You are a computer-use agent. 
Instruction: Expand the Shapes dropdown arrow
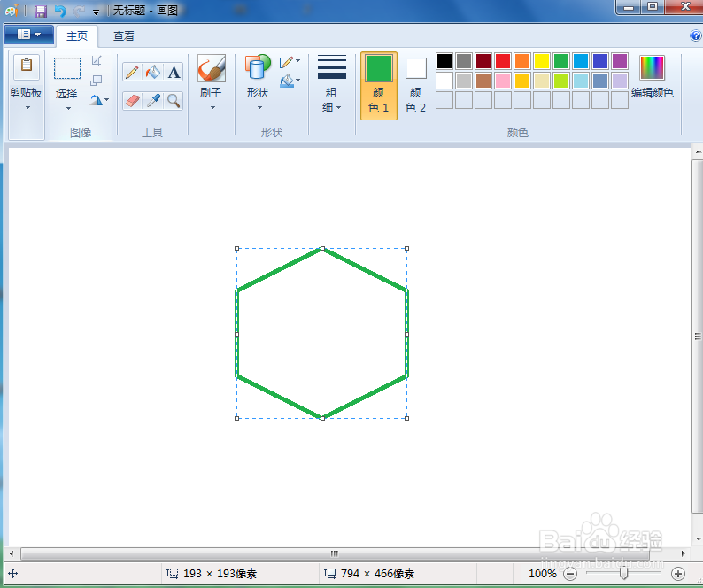(259, 108)
